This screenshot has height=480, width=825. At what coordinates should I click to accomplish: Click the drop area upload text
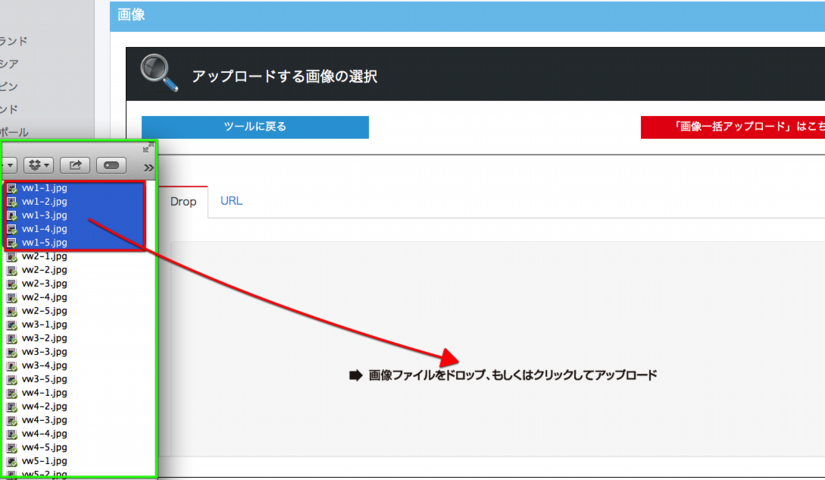[512, 376]
